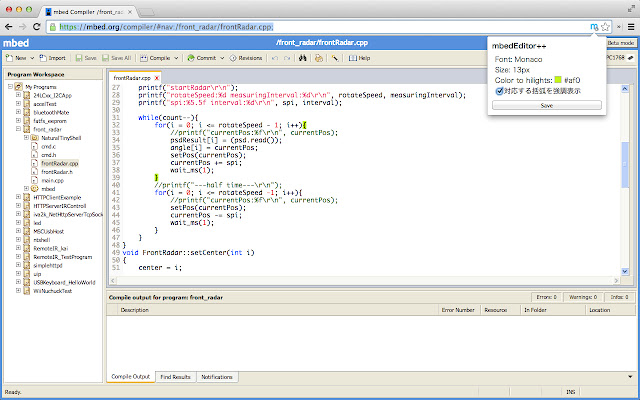Click the mbedEditor++ extension icon
The height and width of the screenshot is (400, 640).
tap(593, 27)
